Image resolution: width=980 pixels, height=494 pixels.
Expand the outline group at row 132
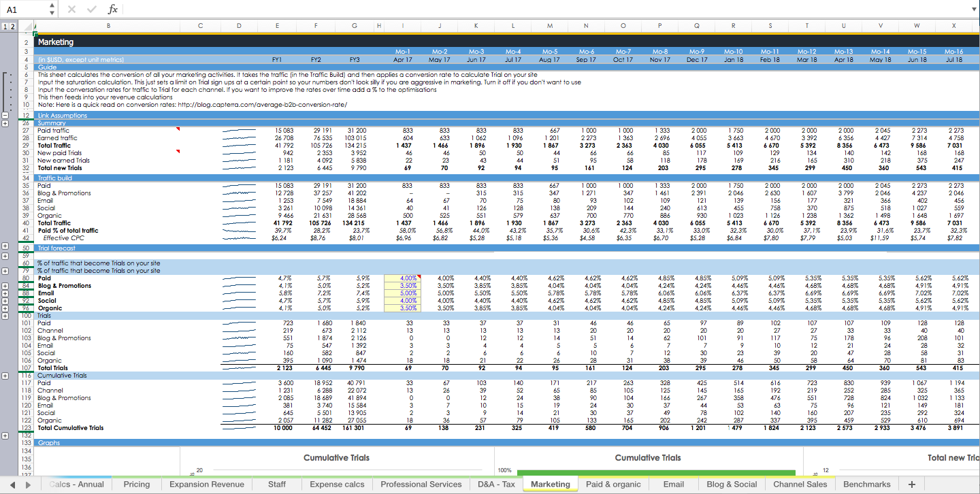tap(5, 435)
